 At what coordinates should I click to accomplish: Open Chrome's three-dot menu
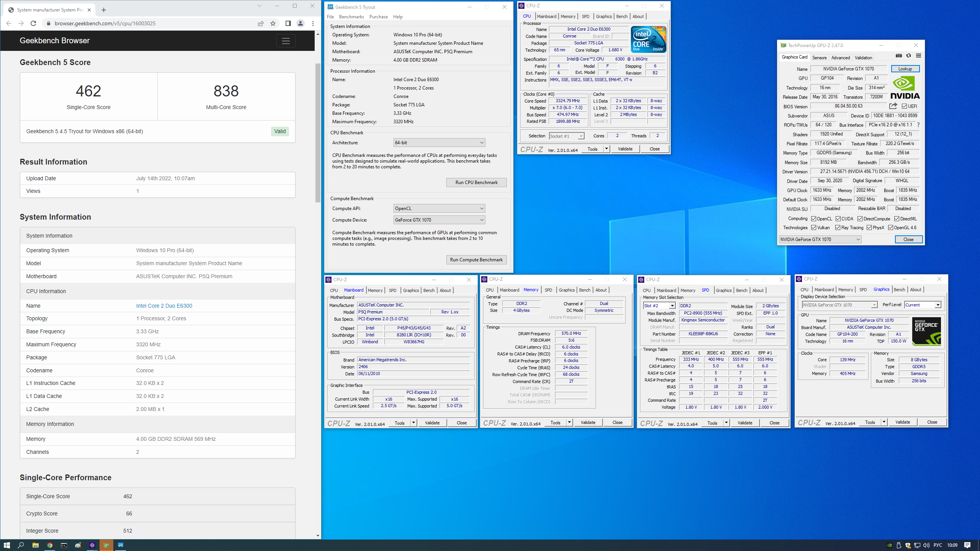(313, 23)
